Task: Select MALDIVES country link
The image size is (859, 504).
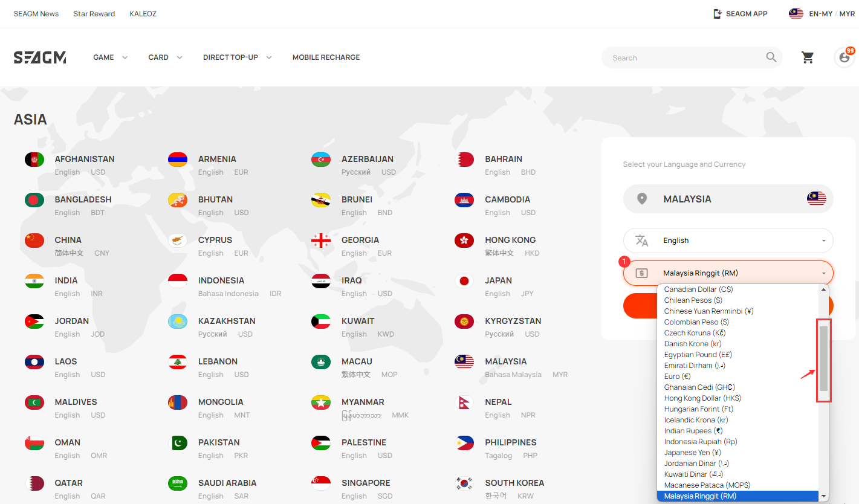Action: coord(76,402)
